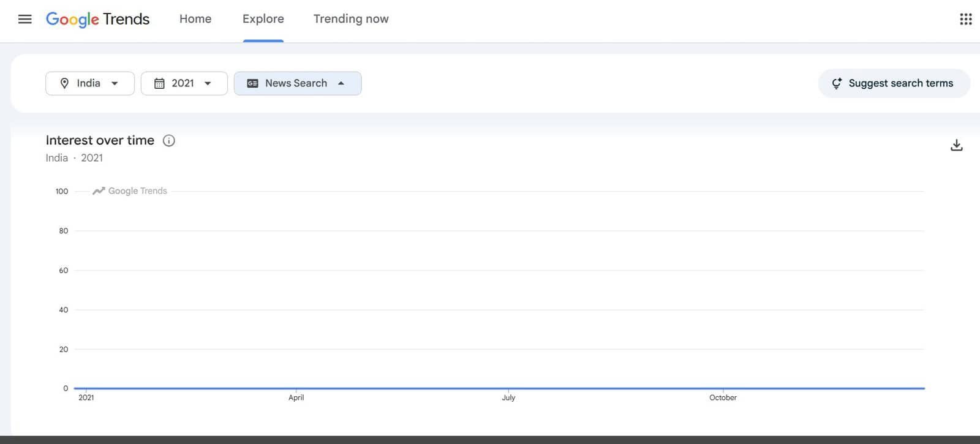Image resolution: width=980 pixels, height=444 pixels.
Task: Open the Trending now tab
Action: [351, 19]
